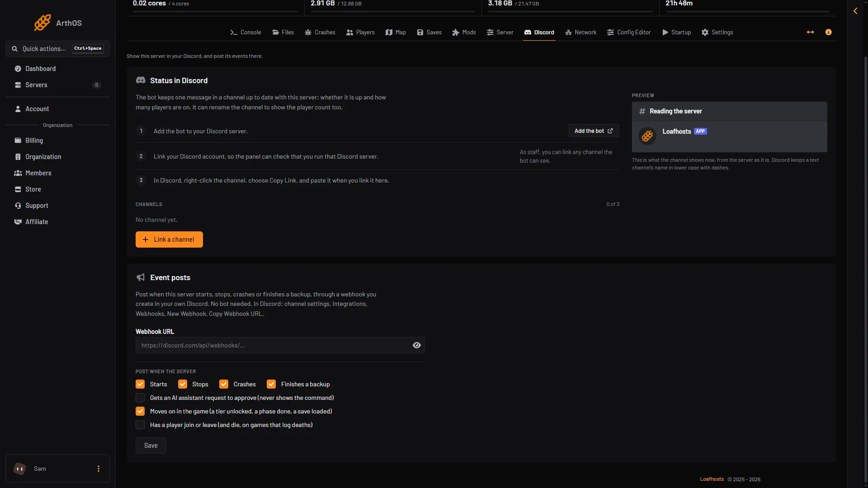868x488 pixels.
Task: Open the Quick actions search box
Action: point(57,49)
